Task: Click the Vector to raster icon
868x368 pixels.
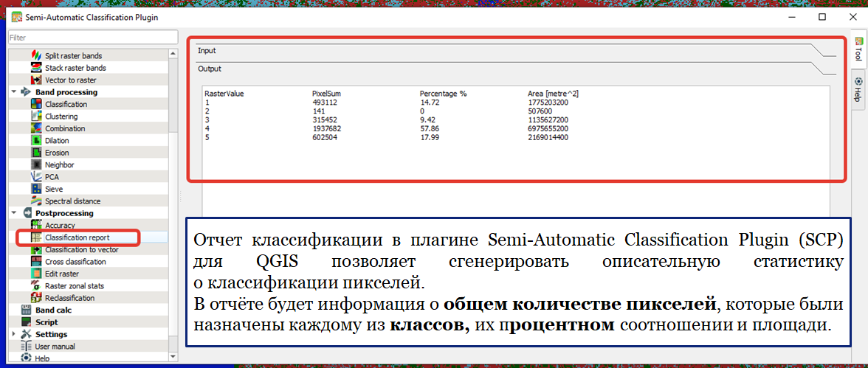Action: (x=36, y=80)
